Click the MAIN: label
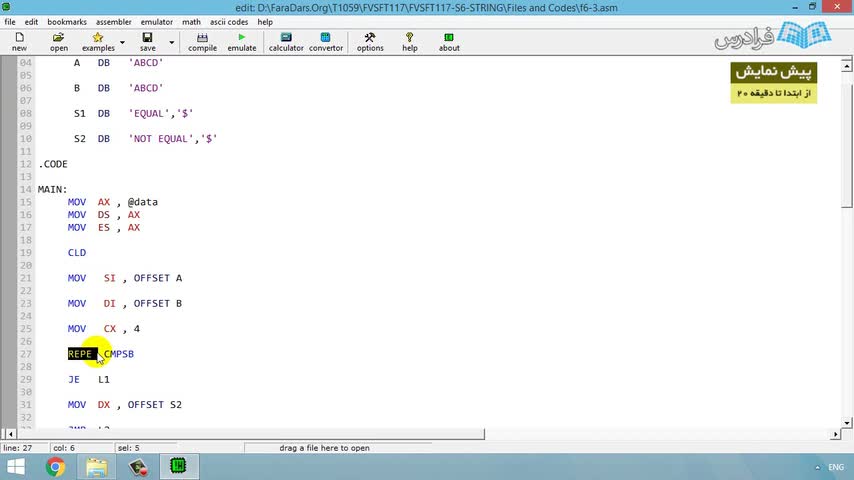854x480 pixels. coord(52,190)
